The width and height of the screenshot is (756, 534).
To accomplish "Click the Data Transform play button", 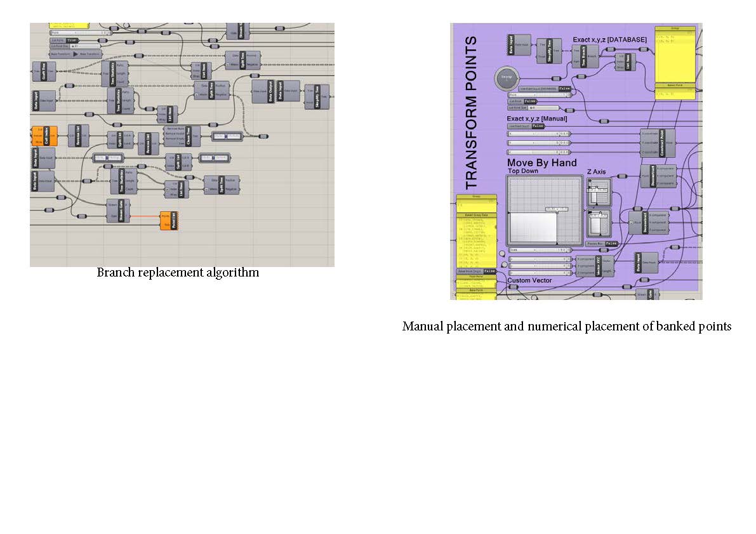I will point(76,54).
